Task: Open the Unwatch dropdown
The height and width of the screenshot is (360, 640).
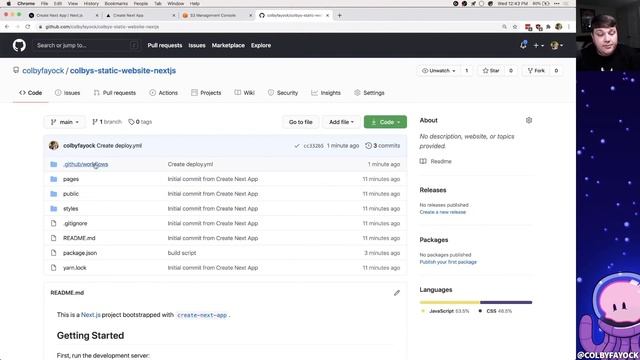Action: coord(439,71)
